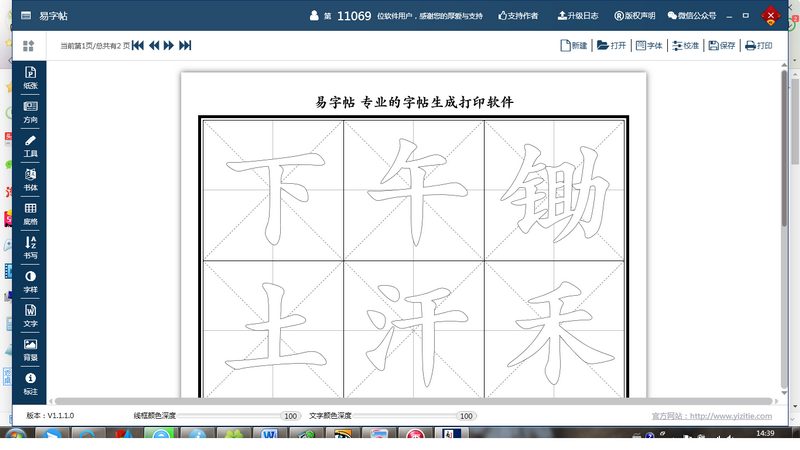This screenshot has height=450, width=800.
Task: Select the 工具 tools item in sidebar
Action: pos(30,146)
